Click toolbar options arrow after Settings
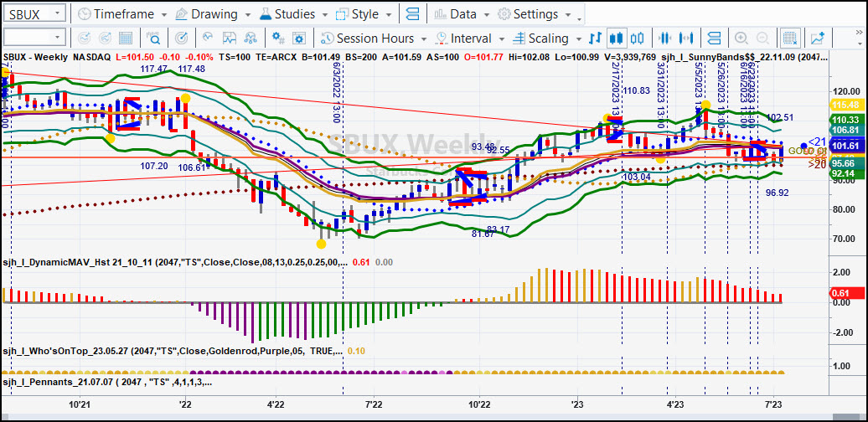This screenshot has width=868, height=422. pyautogui.click(x=580, y=19)
